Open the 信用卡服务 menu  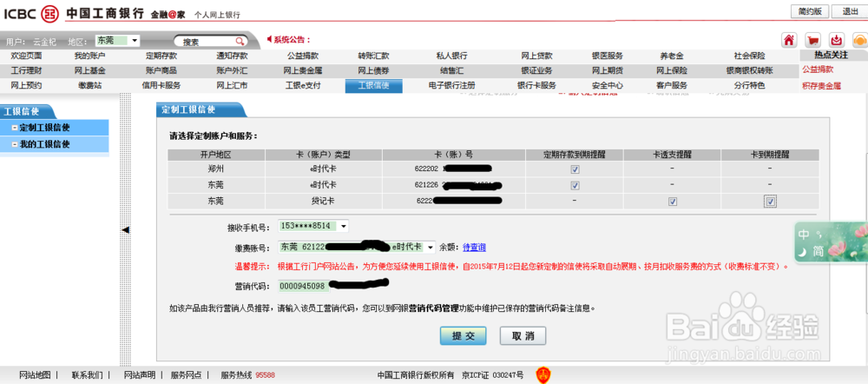[x=161, y=86]
